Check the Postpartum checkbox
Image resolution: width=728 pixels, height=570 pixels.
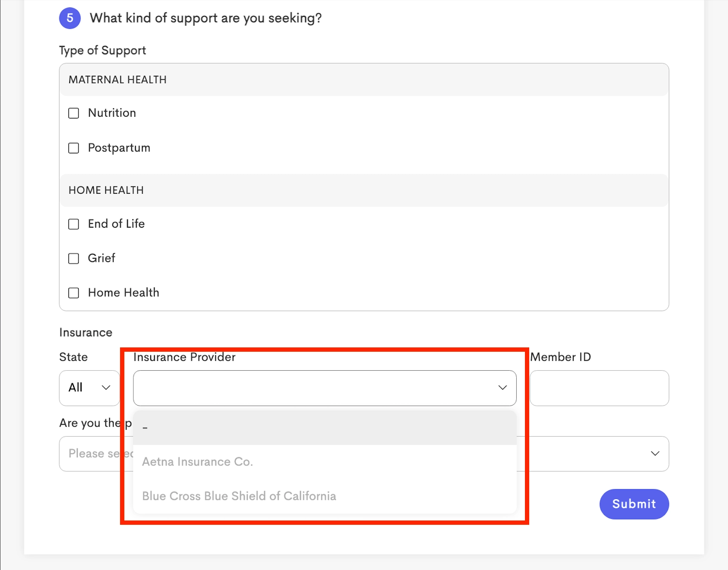pos(74,148)
